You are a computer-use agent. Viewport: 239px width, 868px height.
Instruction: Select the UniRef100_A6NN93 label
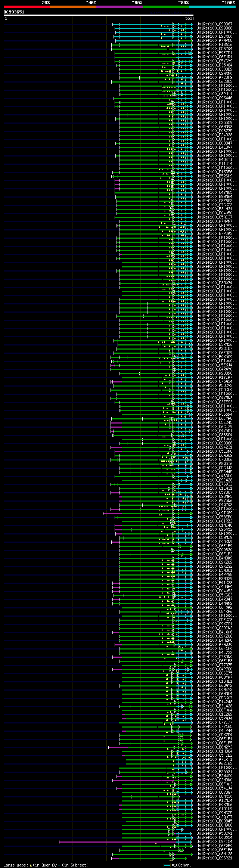click(x=214, y=127)
